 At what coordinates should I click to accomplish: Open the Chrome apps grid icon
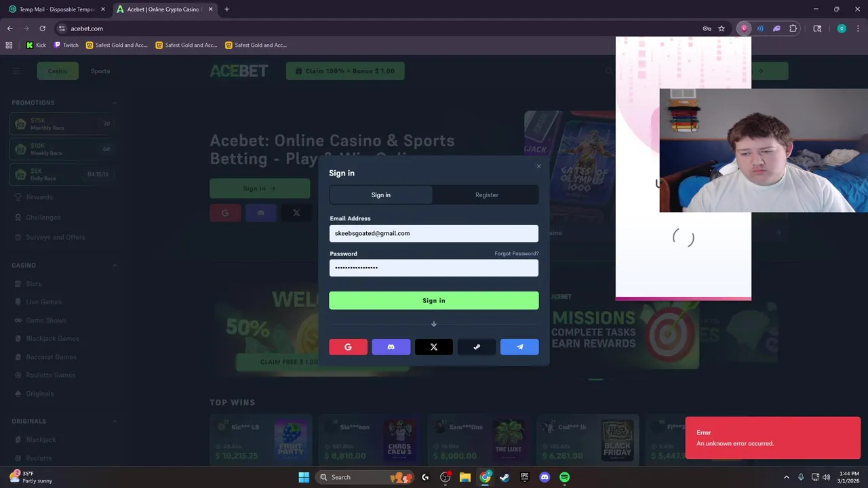9,45
